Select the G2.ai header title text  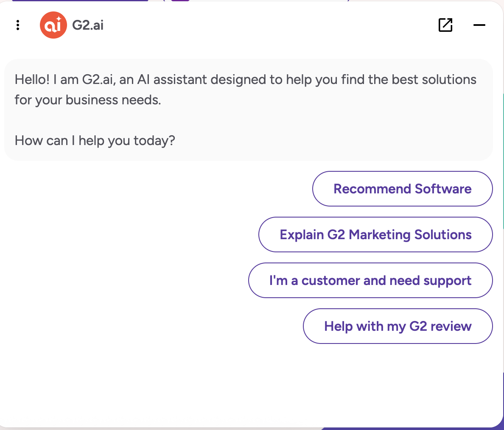pyautogui.click(x=88, y=25)
